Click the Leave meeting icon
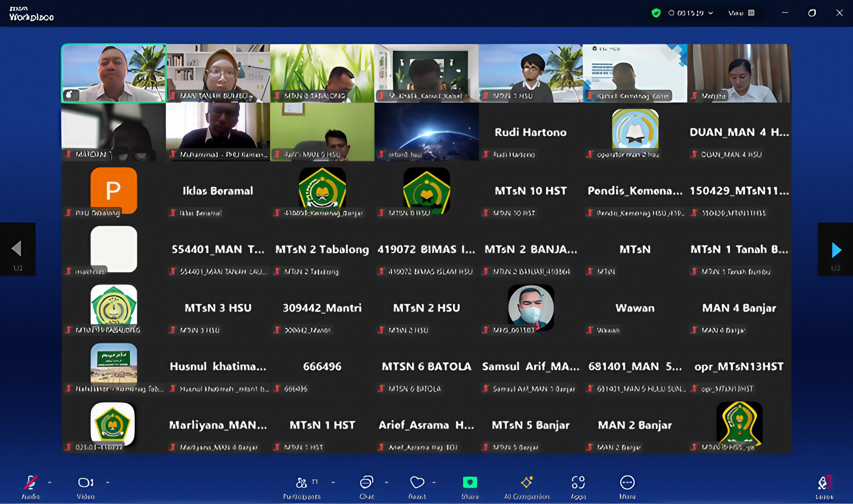853x504 pixels. 824,483
